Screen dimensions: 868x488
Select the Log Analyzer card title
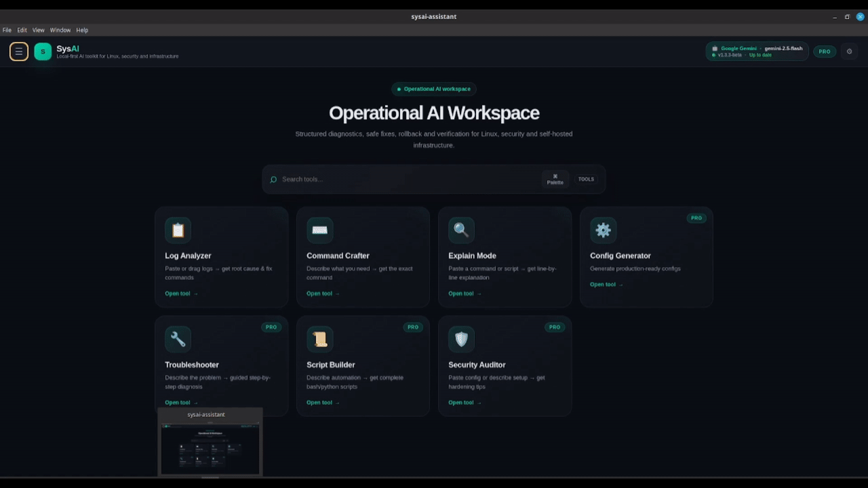[188, 256]
